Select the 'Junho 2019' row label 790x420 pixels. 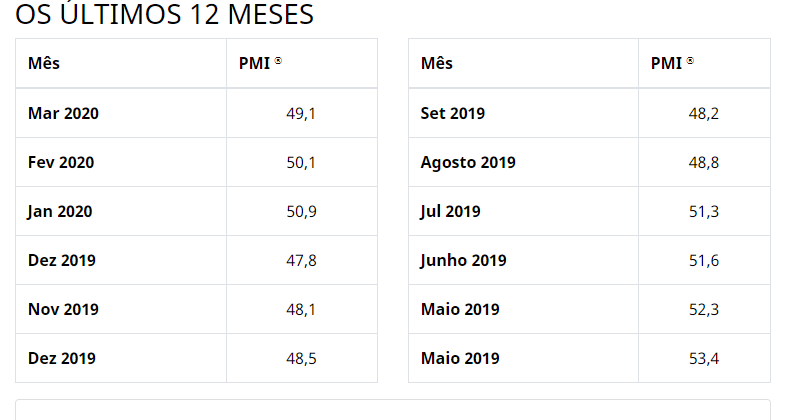point(464,260)
